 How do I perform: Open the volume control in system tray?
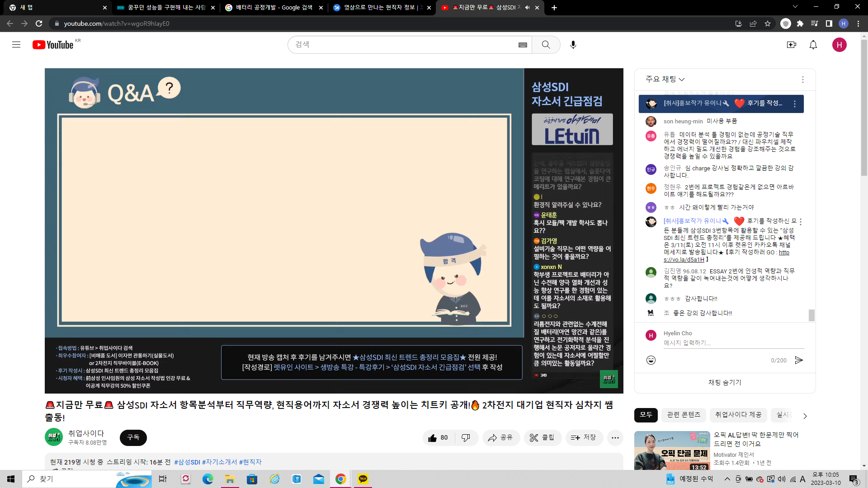(782, 479)
